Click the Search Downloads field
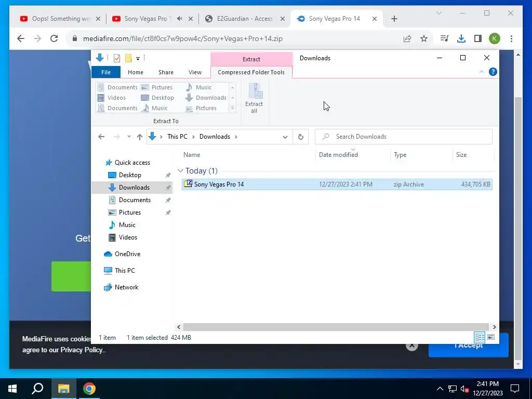This screenshot has height=399, width=532. (x=403, y=137)
